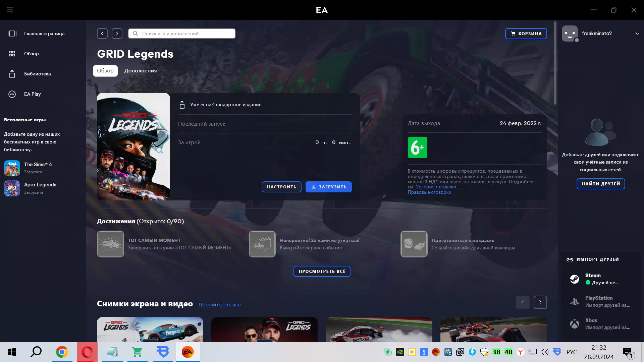
Task: Open the Windows Start menu
Action: tap(12, 352)
